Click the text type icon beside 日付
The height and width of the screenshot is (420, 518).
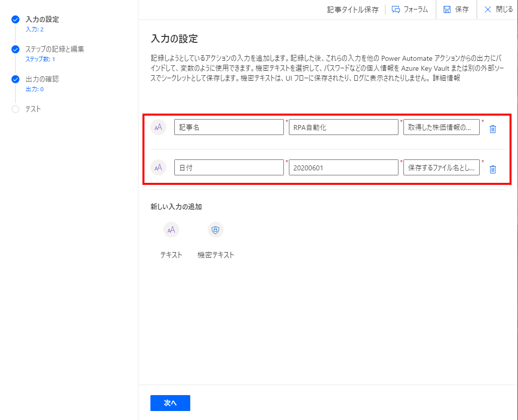coord(158,167)
